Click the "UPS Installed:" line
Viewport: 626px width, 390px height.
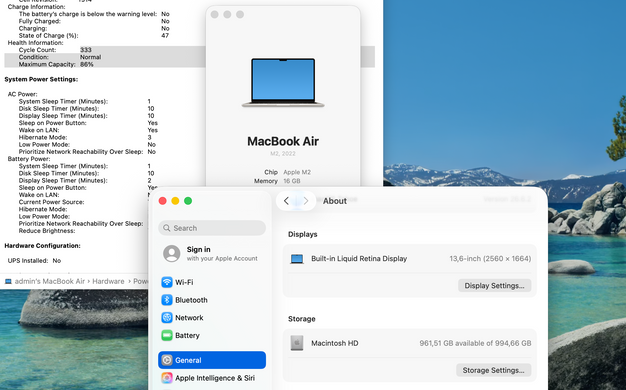34,261
